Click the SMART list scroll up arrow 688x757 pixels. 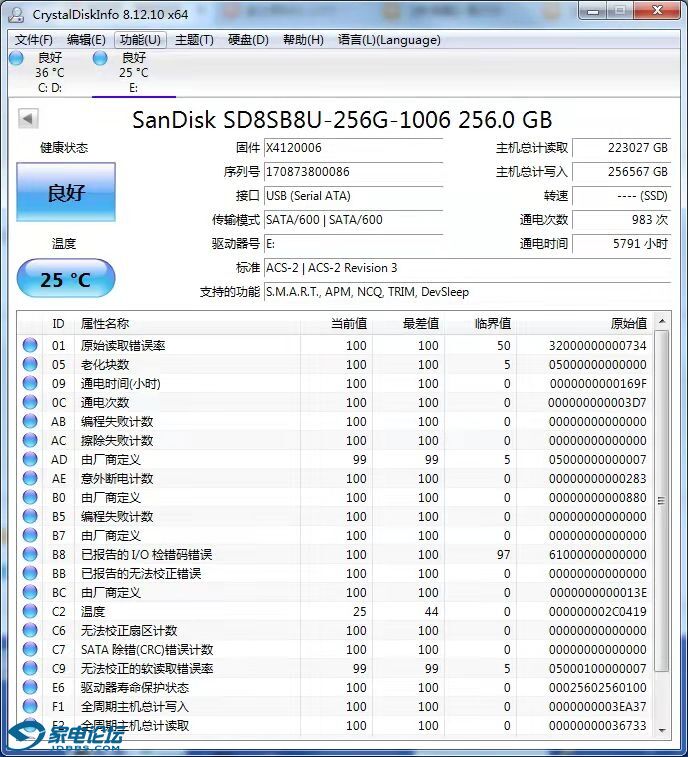pyautogui.click(x=662, y=321)
